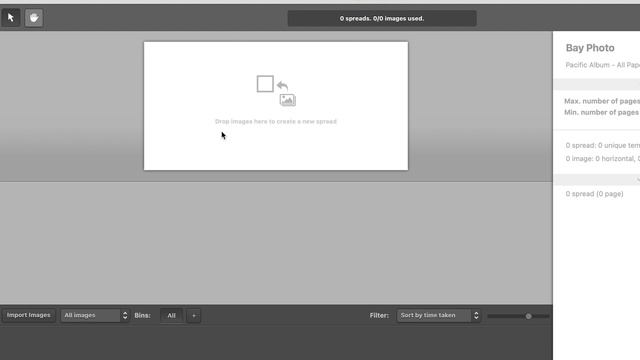Screen dimensions: 640x360
Task: Click the Filter: label
Action: 379,315
